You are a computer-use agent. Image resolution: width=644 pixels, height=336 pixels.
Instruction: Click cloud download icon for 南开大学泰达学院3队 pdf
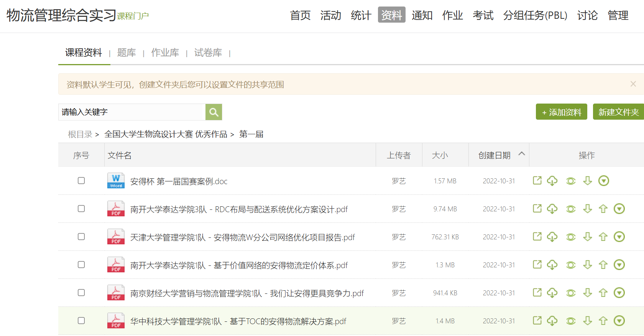click(552, 209)
